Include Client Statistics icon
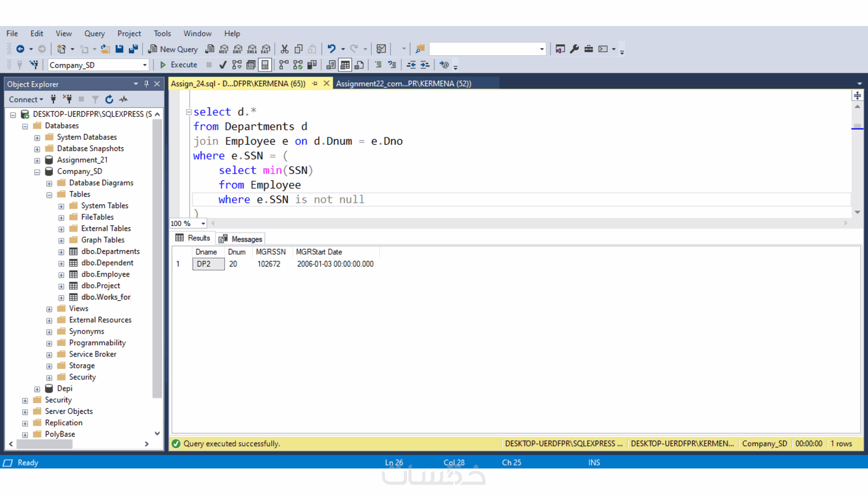This screenshot has height=495, width=868. [x=312, y=65]
